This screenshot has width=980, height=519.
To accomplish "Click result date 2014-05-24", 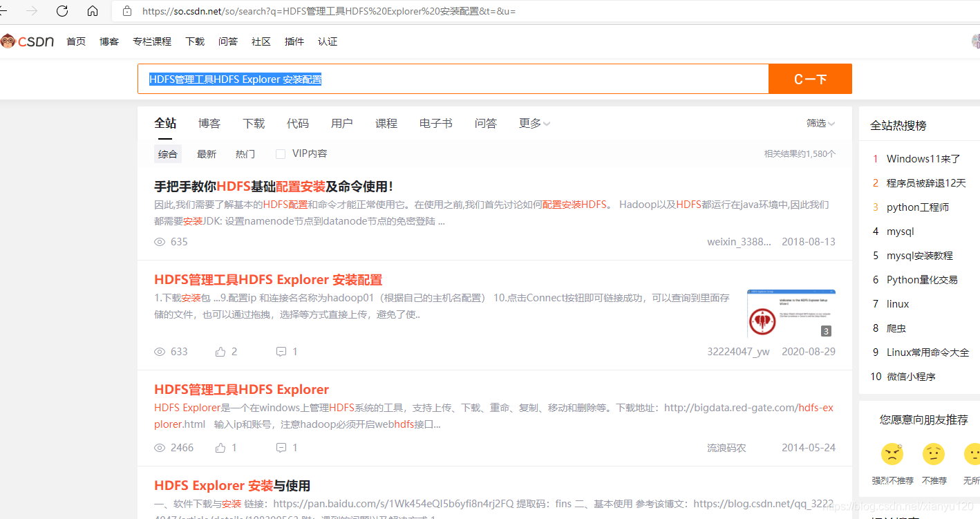I will (x=809, y=448).
